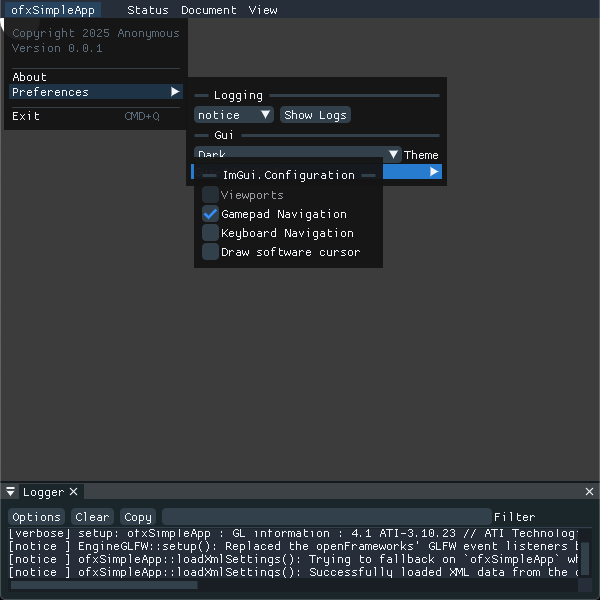Click the 'Copyright 2025 Anonymous' text
This screenshot has height=600, width=600.
coord(96,33)
